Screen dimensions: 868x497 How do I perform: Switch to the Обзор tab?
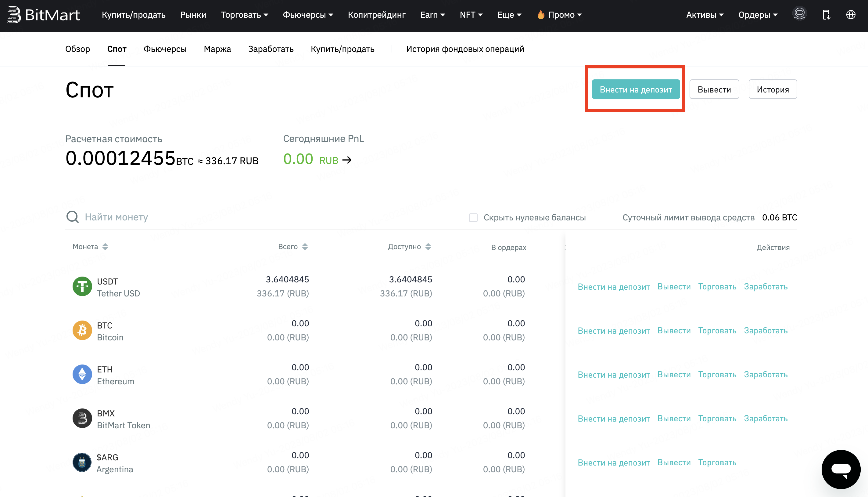[x=78, y=49]
